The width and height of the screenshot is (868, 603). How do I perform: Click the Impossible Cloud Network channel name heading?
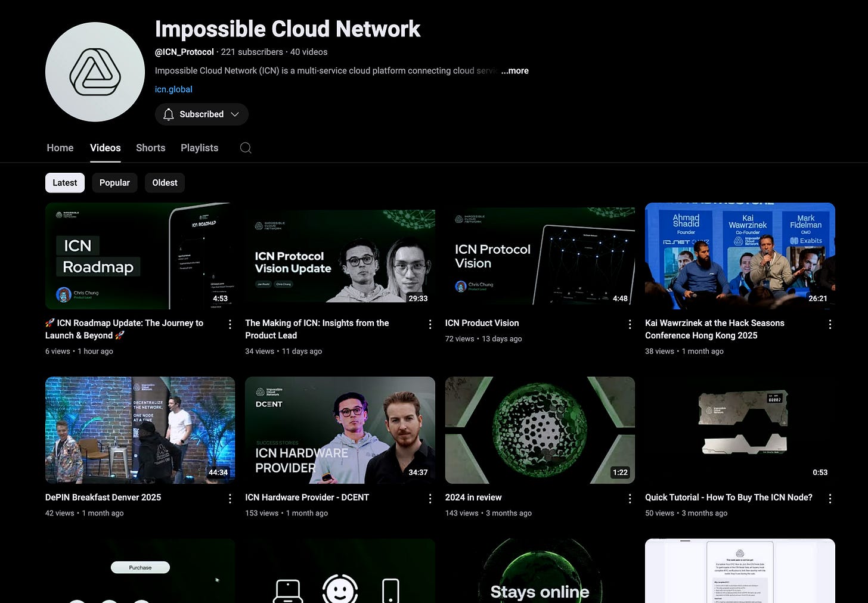[287, 29]
